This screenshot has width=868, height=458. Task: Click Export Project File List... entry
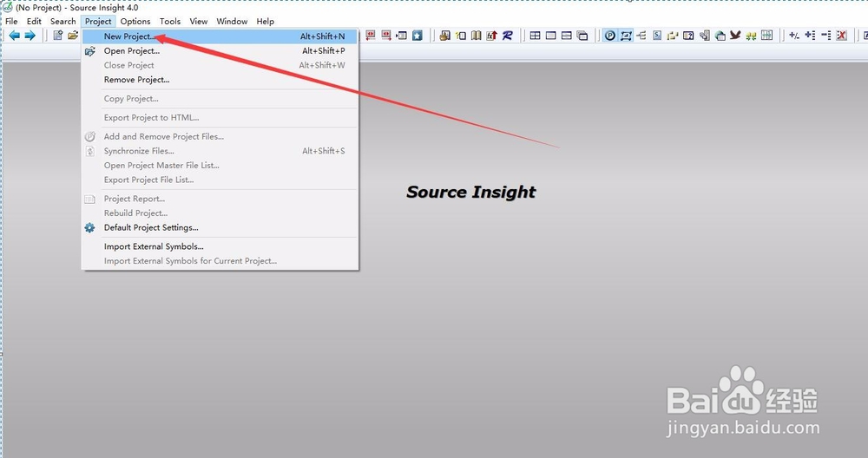(x=220, y=180)
